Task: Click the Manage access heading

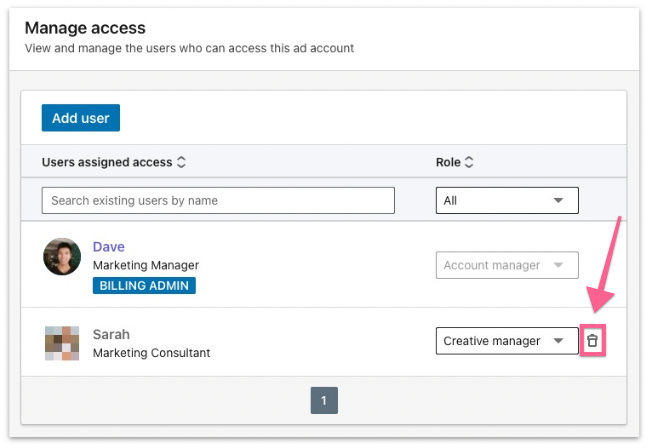Action: click(85, 28)
